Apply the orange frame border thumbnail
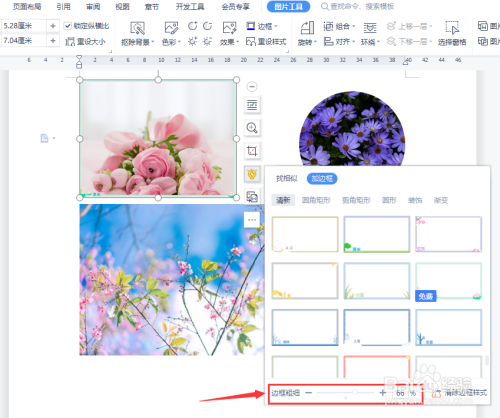The height and width of the screenshot is (418, 500). pyautogui.click(x=305, y=234)
